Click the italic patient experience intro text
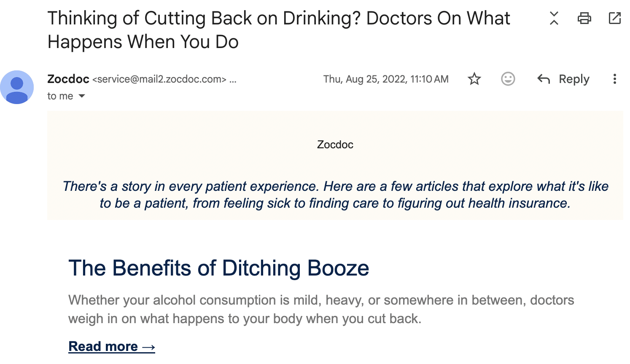 coord(335,195)
